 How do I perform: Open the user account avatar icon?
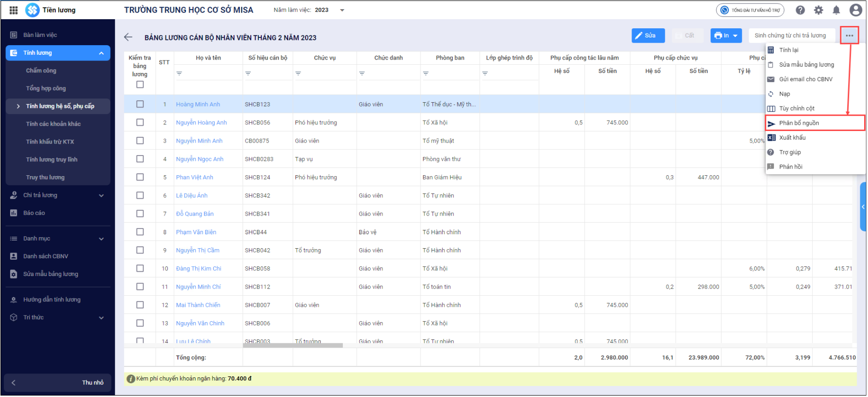pos(856,10)
